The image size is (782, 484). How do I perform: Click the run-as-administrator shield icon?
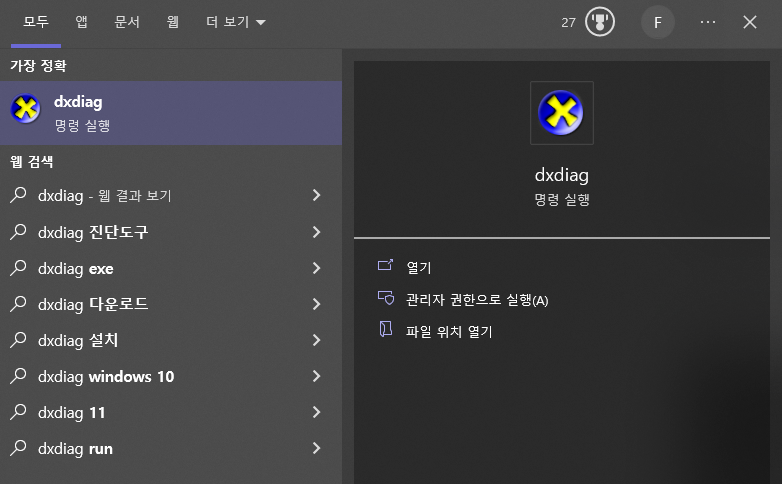[386, 298]
